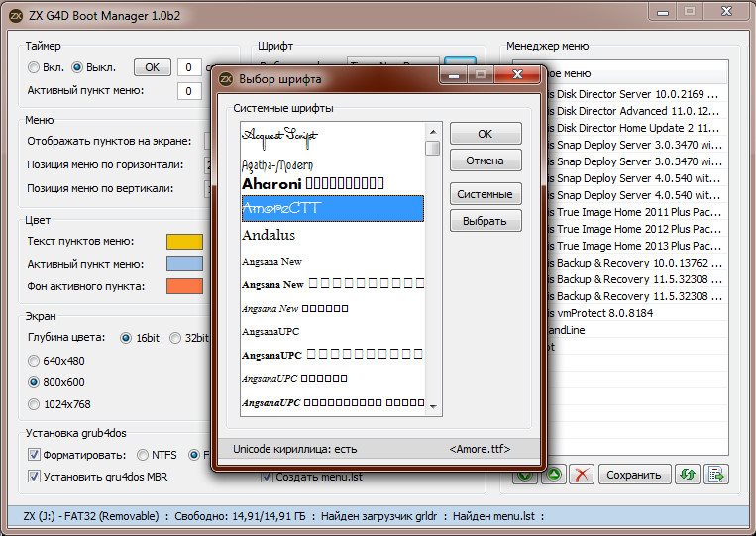Viewport: 756px width, 536px height.
Task: Toggle the Установить gru4dos MBR checkbox
Action: (35, 477)
